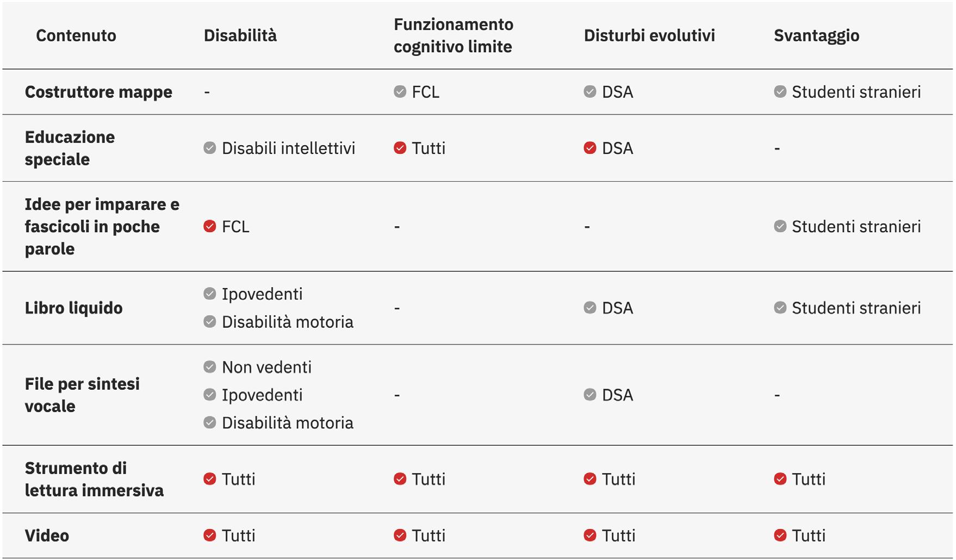The image size is (956, 560).
Task: Click the Strumento di lettura immersiva label
Action: coord(94,479)
